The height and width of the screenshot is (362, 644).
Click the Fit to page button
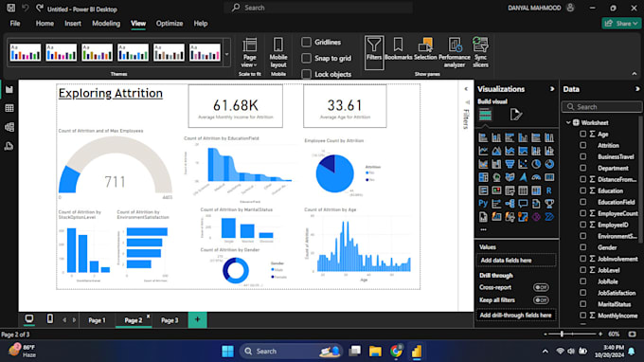[x=632, y=335]
